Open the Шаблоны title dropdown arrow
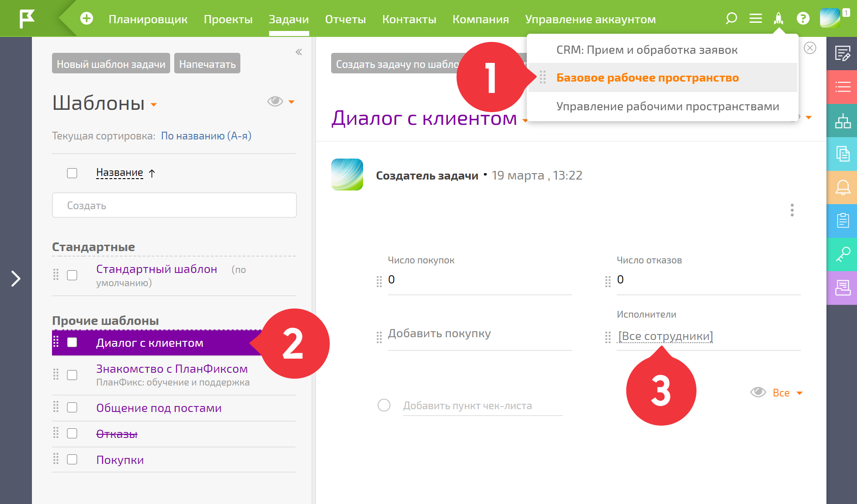The width and height of the screenshot is (857, 504). pos(154,104)
